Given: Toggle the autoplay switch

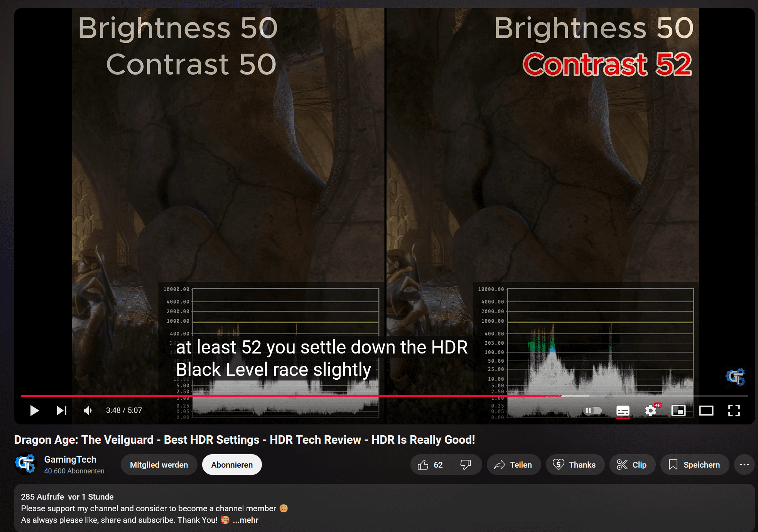Looking at the screenshot, I should 592,411.
